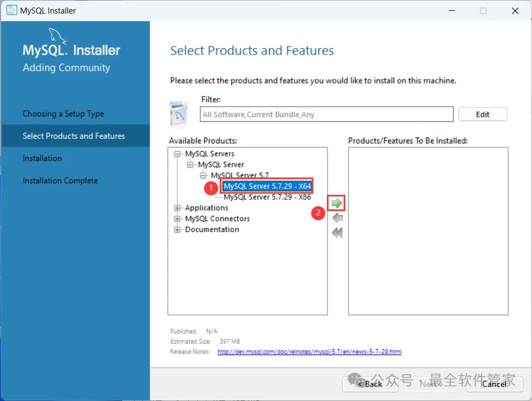Click the green add-product right arrow
This screenshot has height=401, width=532.
click(x=336, y=203)
